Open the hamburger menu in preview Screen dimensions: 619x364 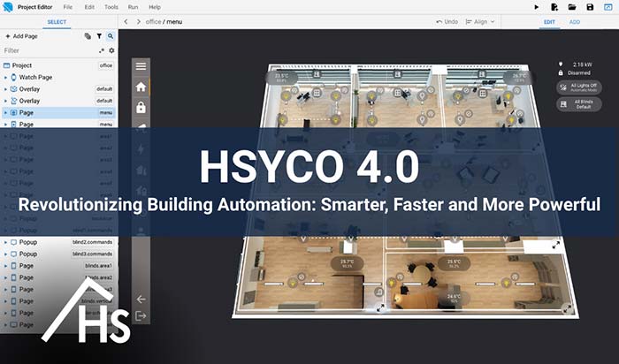[x=141, y=66]
